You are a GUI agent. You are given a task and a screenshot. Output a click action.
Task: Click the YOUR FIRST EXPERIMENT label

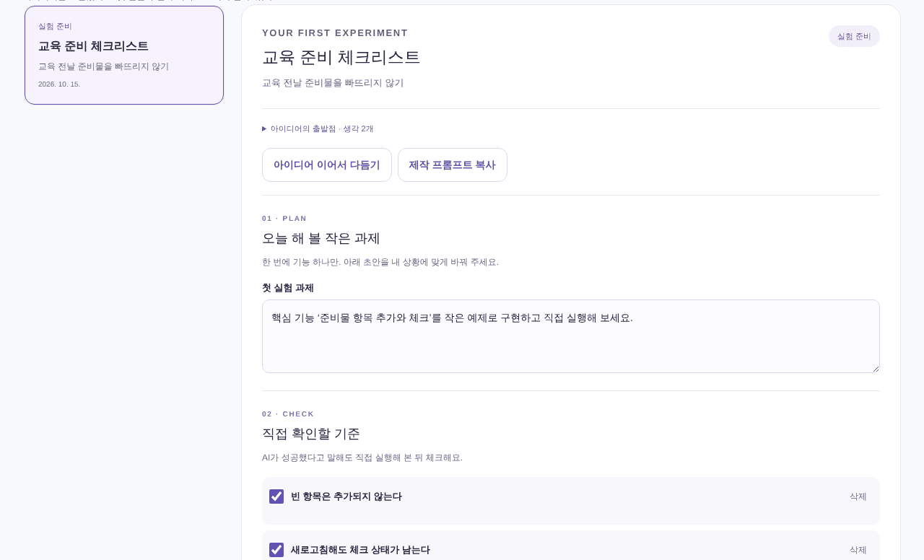335,32
